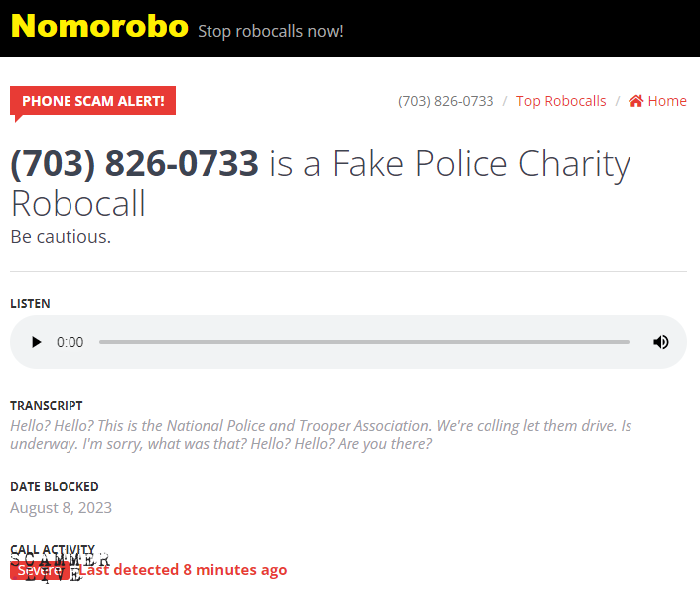The image size is (700, 594).
Task: Click the Be cautious subtitle
Action: pos(61,237)
